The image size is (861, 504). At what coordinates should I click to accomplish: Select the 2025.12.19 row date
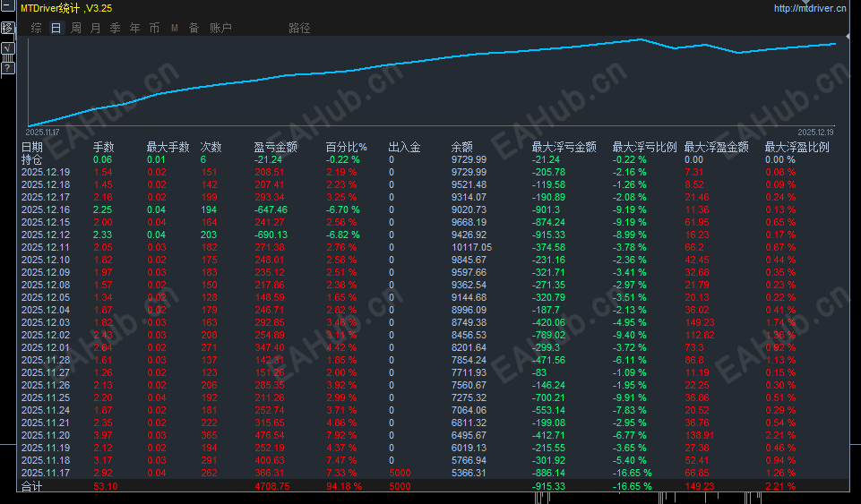(x=46, y=172)
